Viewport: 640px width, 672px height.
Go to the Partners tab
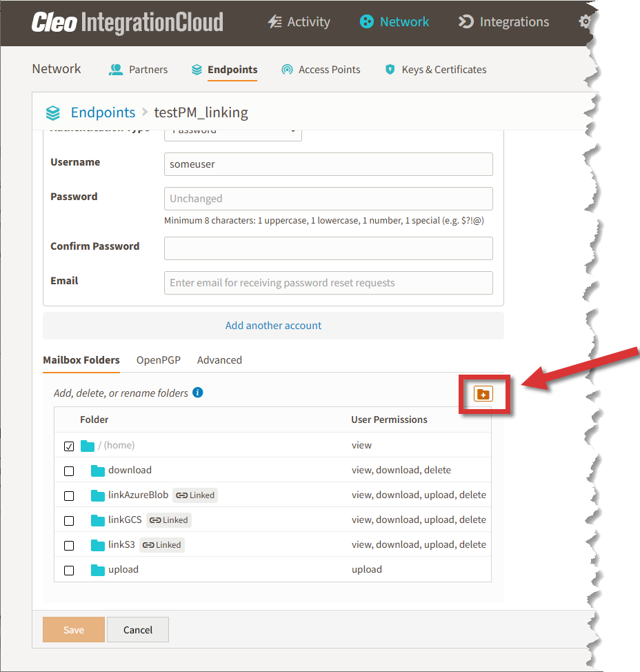(x=138, y=70)
